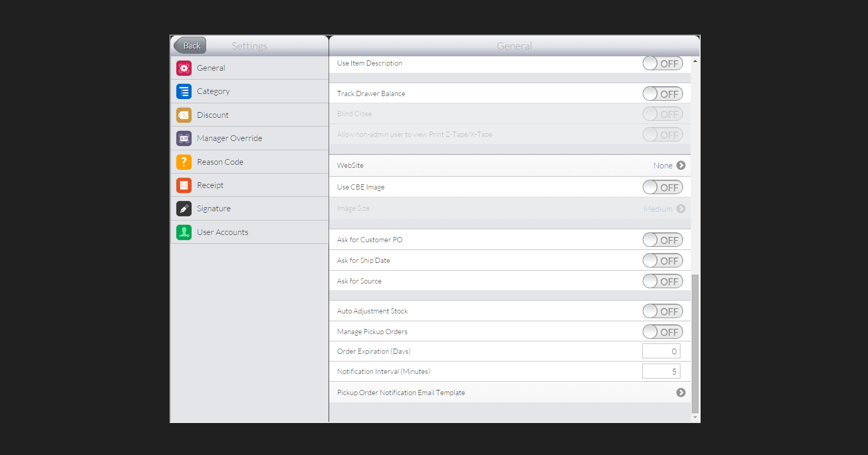Go to the Manager Override menu item
This screenshot has height=455, width=868.
click(229, 138)
